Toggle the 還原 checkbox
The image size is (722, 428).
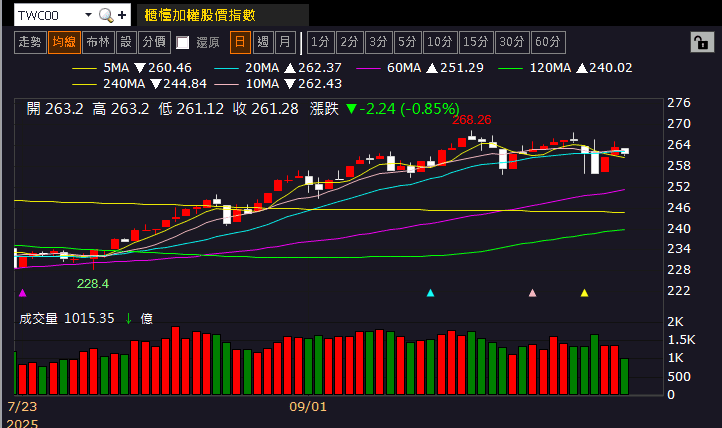click(183, 43)
